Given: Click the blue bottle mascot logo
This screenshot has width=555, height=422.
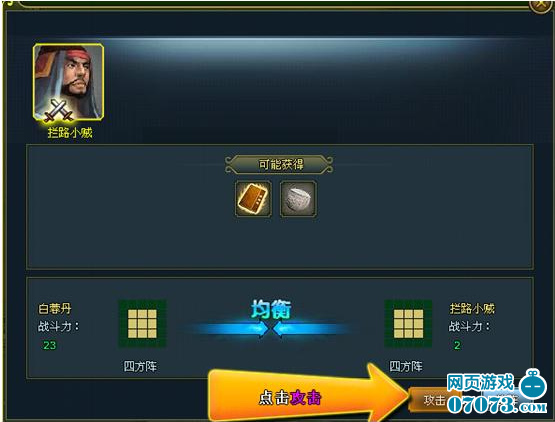Looking at the screenshot, I should [x=532, y=385].
